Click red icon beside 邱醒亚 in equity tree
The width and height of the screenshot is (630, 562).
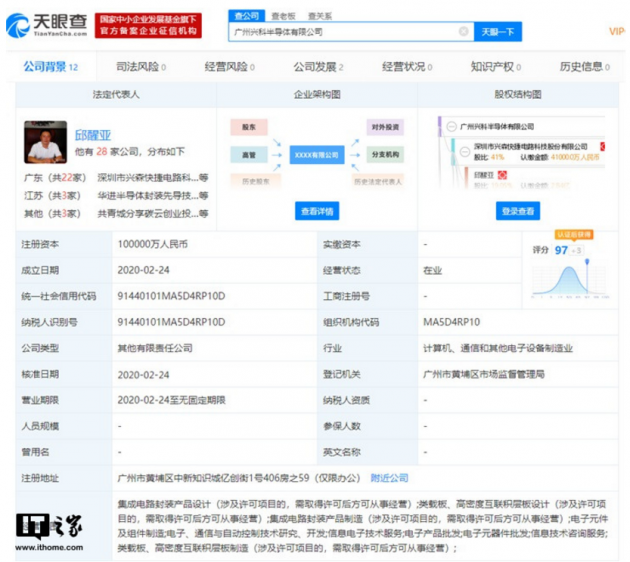click(502, 175)
